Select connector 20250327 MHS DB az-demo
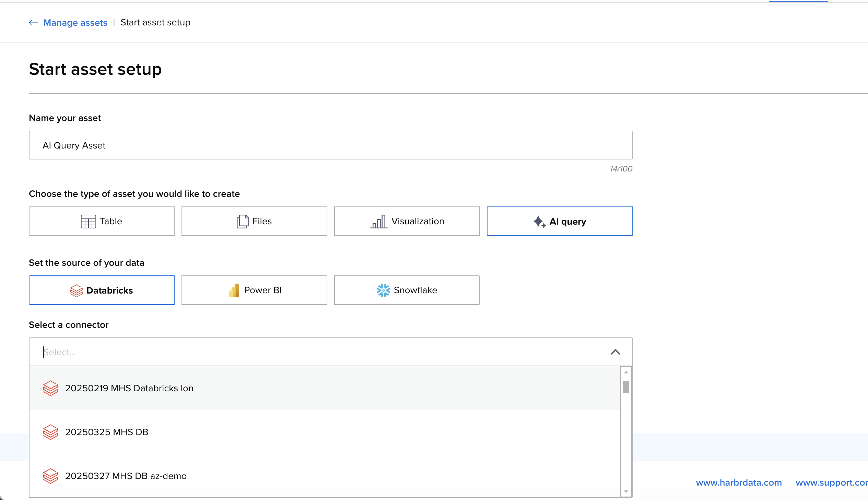This screenshot has width=868, height=500. [325, 476]
